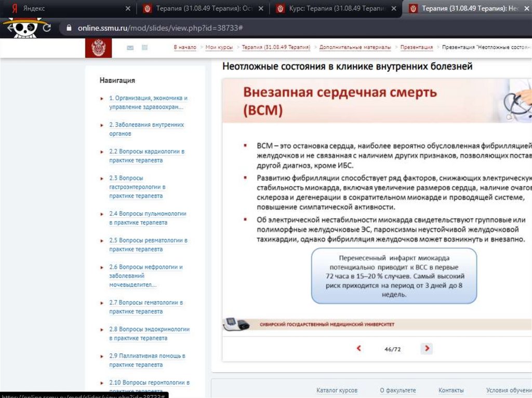Expand arrow beside '2.9 Паллиативная помощь'
The width and height of the screenshot is (532, 398).
click(102, 356)
